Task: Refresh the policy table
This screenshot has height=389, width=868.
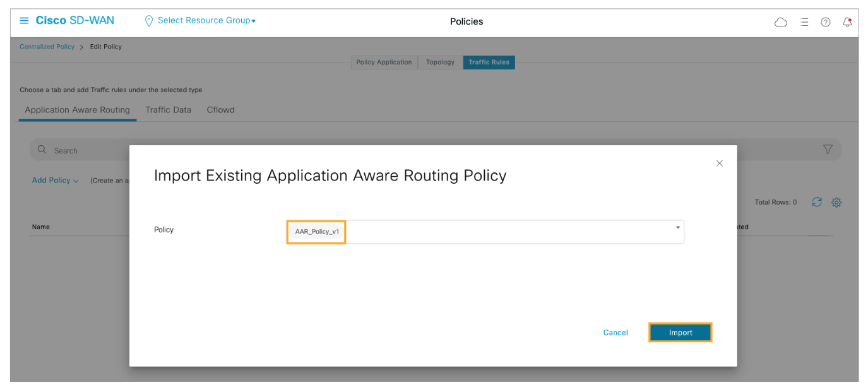Action: pyautogui.click(x=817, y=202)
